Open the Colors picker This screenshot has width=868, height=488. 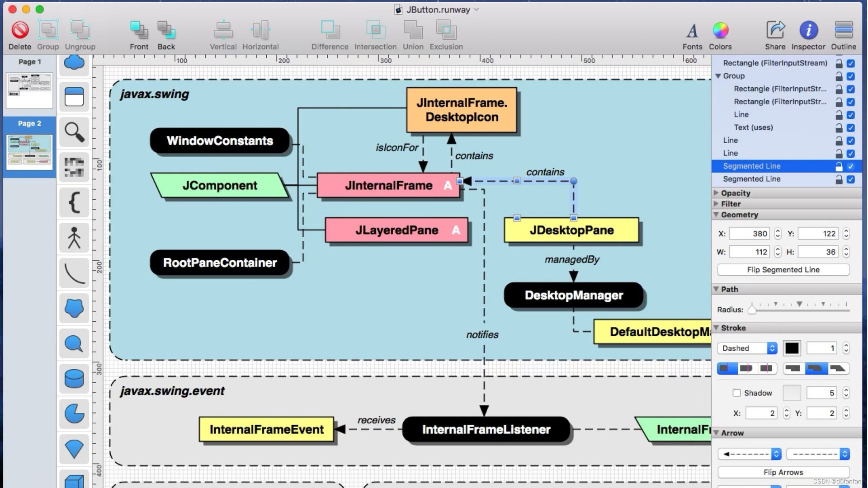click(x=720, y=31)
